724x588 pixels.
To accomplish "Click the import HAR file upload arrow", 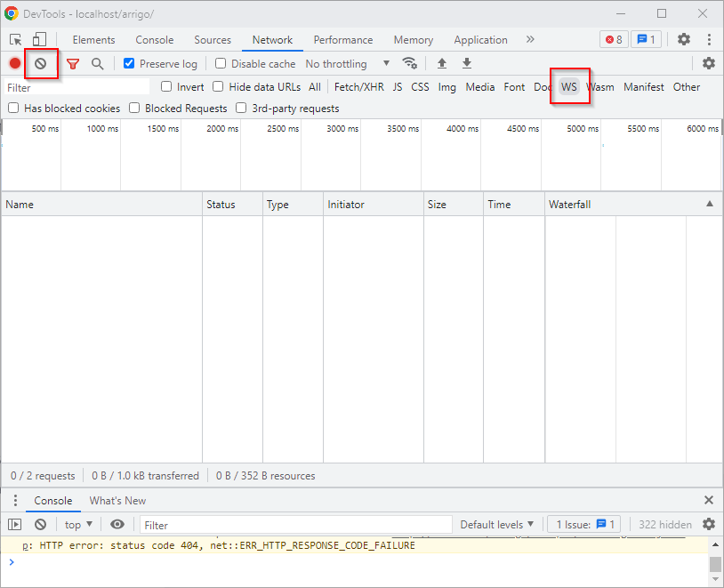I will coord(442,63).
